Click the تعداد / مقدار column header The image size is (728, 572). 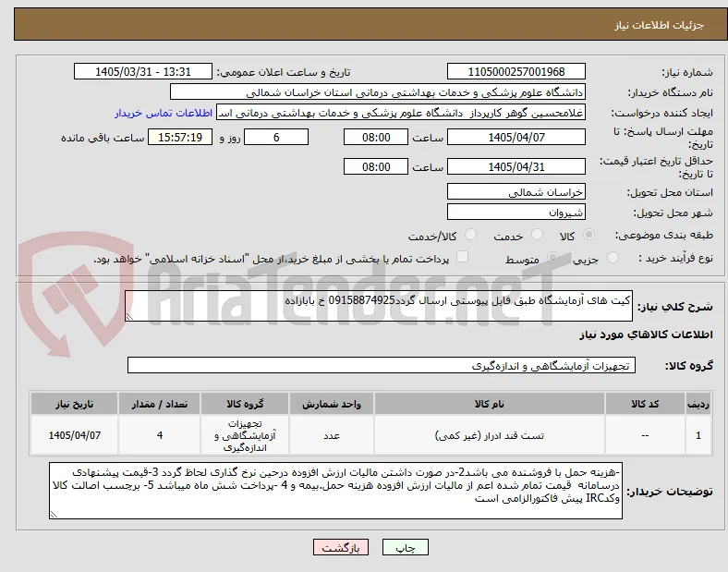point(160,404)
